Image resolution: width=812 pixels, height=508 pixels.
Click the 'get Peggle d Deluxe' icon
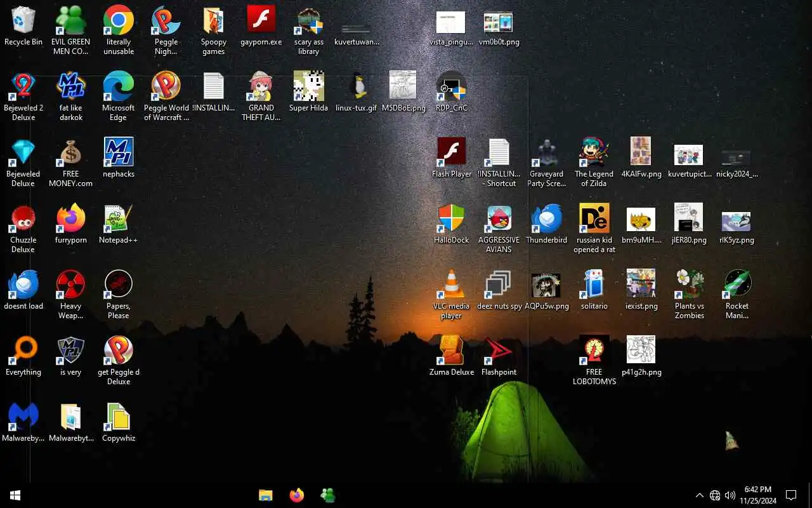[x=119, y=351]
